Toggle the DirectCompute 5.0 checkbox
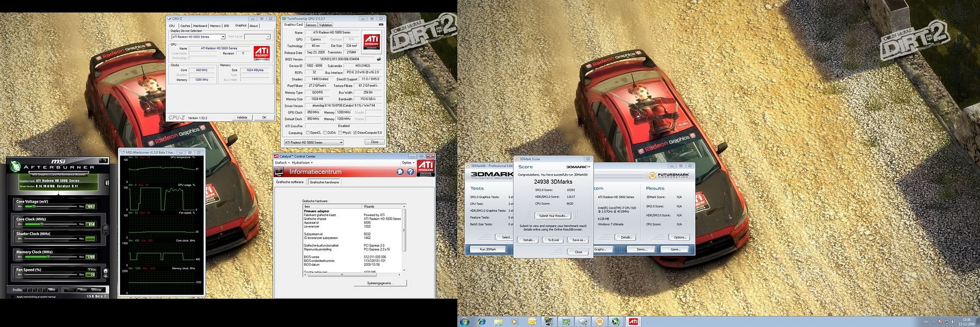 [x=355, y=133]
